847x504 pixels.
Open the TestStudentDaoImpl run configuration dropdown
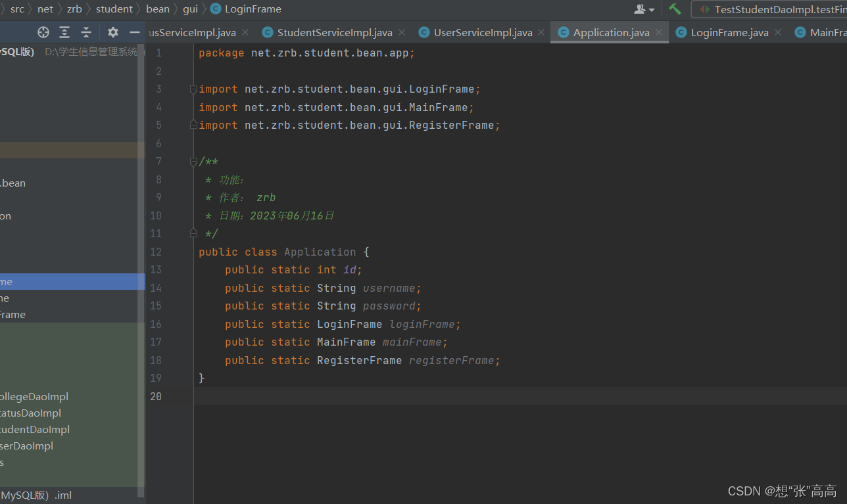point(769,9)
